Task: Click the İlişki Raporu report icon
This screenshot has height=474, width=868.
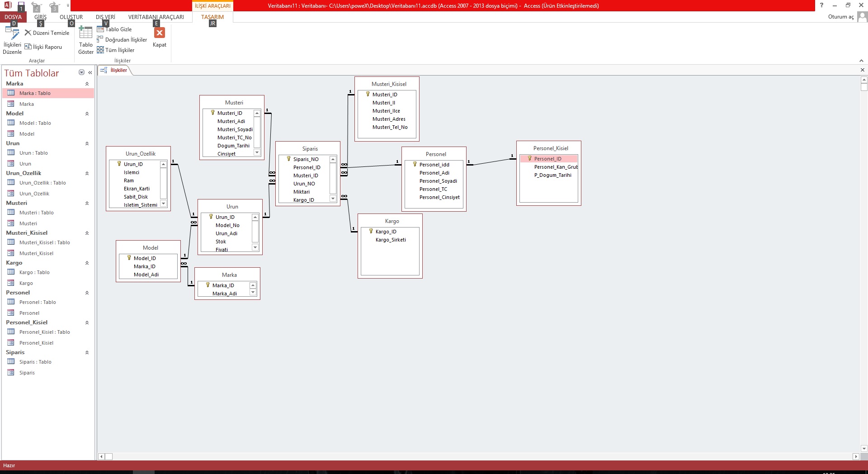Action: click(x=28, y=47)
